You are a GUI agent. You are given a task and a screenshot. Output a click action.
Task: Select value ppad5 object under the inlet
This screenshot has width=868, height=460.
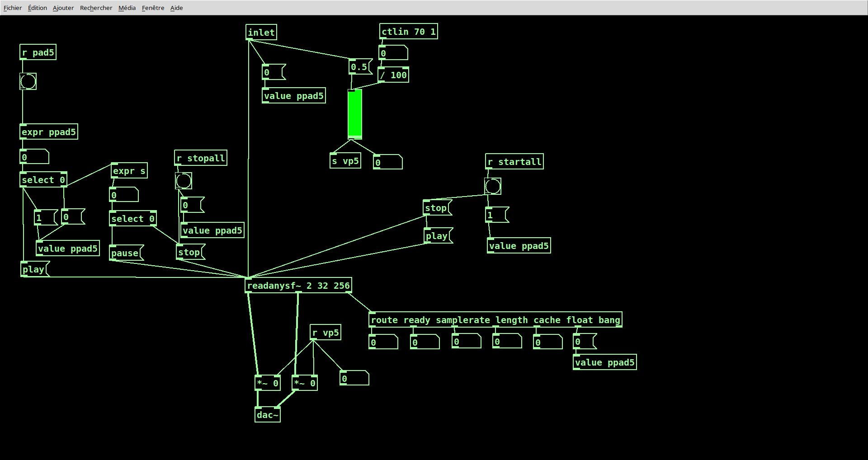(x=294, y=96)
